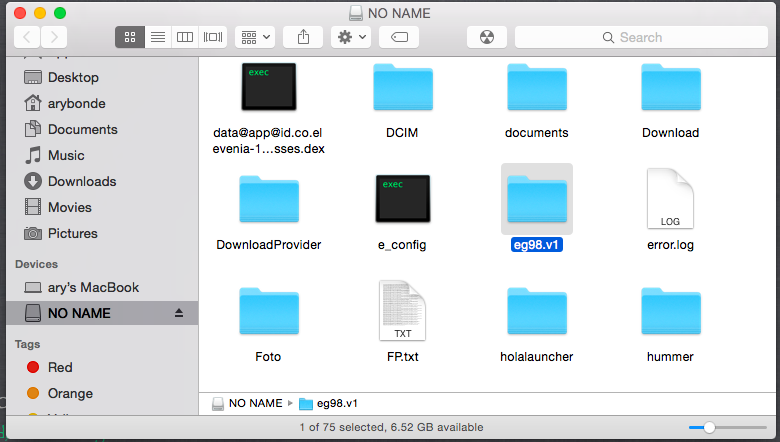The width and height of the screenshot is (780, 442).
Task: Go forward with the right arrow button
Action: click(54, 37)
